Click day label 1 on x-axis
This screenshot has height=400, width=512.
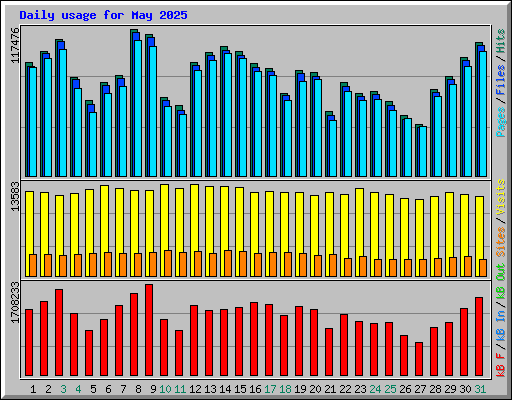point(33,389)
